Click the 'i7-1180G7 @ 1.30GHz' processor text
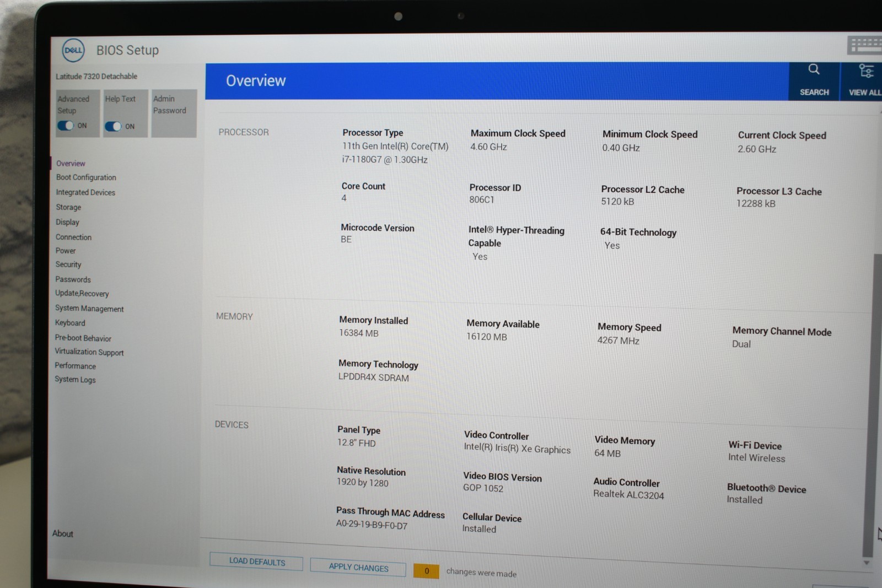882x588 pixels. pos(385,160)
